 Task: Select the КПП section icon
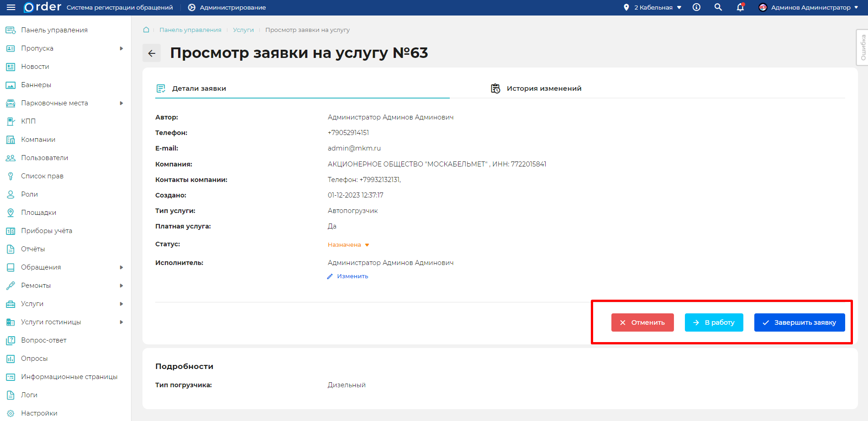click(x=10, y=121)
